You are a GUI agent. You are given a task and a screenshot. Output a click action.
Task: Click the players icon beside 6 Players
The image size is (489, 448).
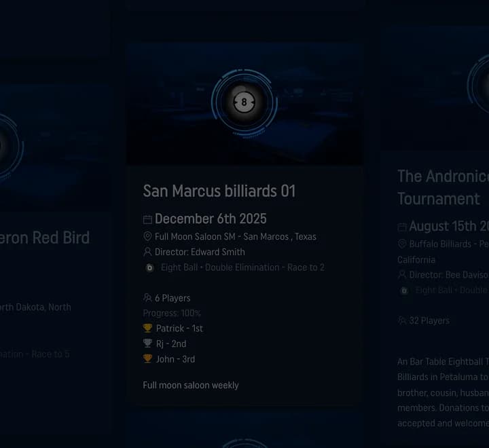tap(147, 298)
